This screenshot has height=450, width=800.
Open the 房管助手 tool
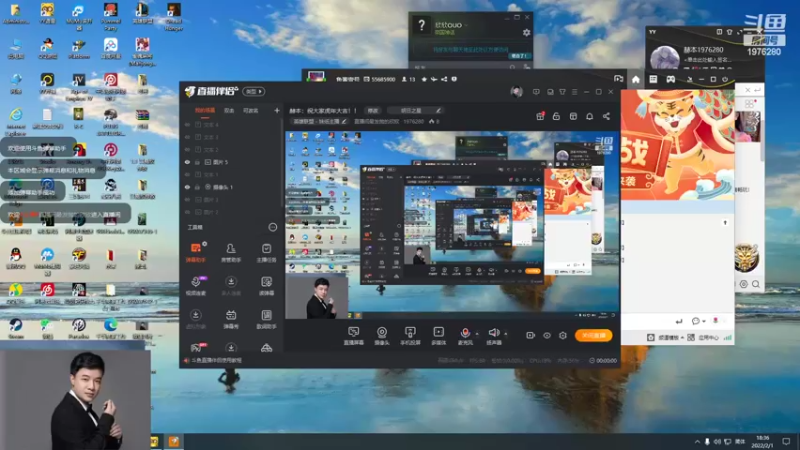click(231, 253)
